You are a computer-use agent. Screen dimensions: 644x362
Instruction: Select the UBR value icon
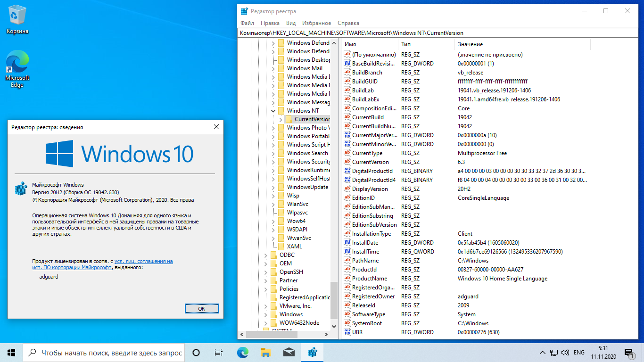(x=348, y=332)
